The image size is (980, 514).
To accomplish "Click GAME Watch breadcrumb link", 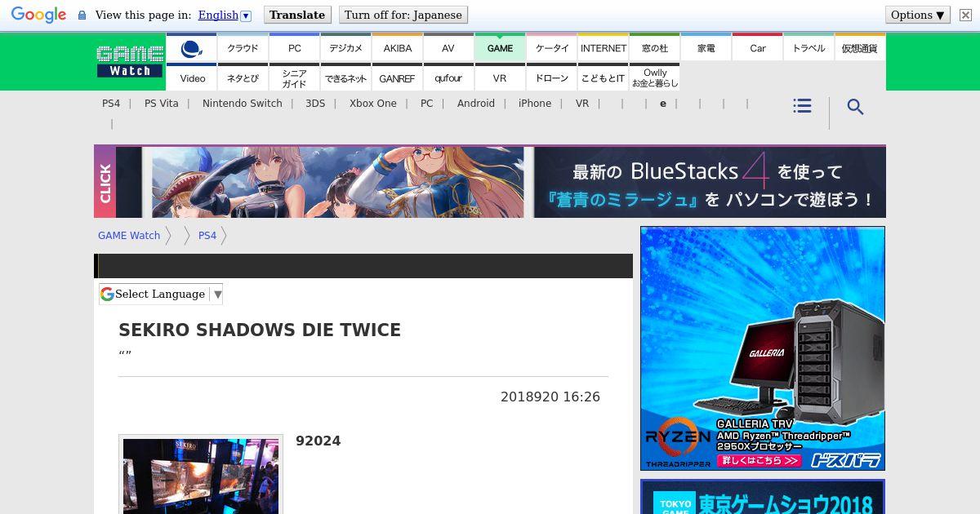I will [x=129, y=236].
